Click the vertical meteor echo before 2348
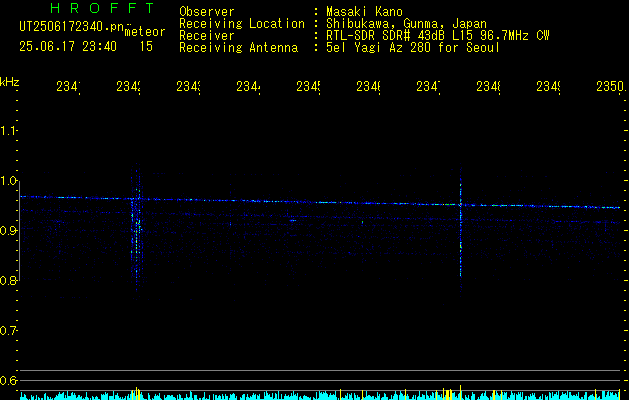This screenshot has height=400, width=629. (x=461, y=229)
